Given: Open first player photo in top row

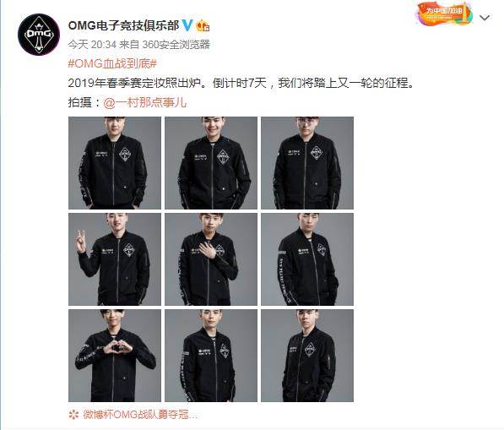Looking at the screenshot, I should (115, 163).
